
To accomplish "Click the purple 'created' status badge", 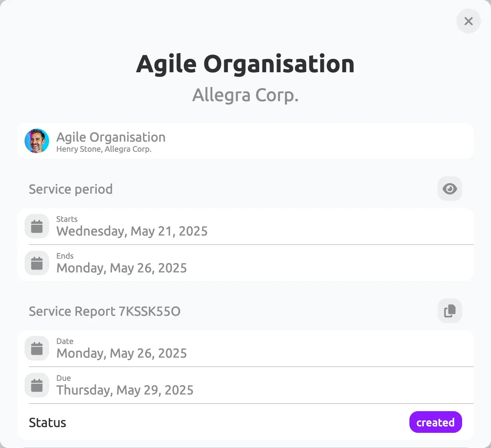I will pos(435,422).
